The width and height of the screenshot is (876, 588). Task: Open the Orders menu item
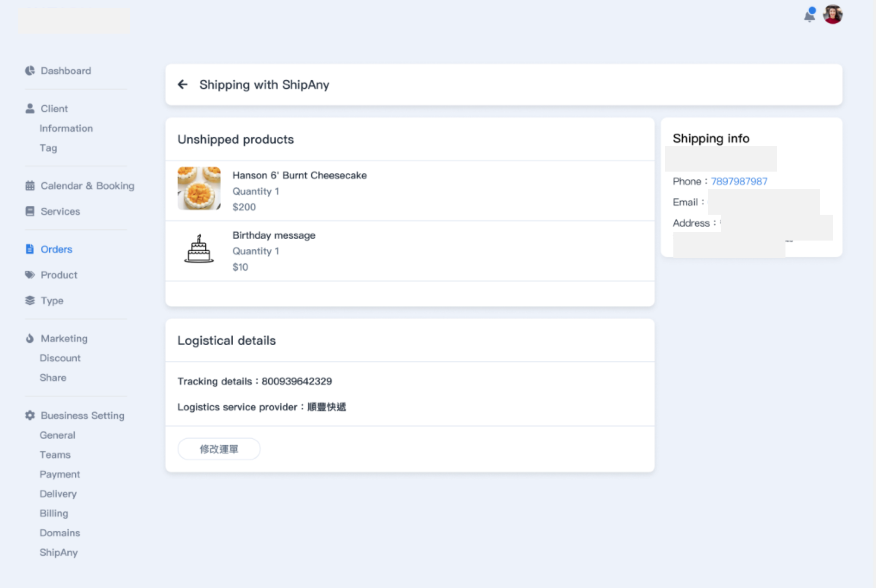coord(56,249)
